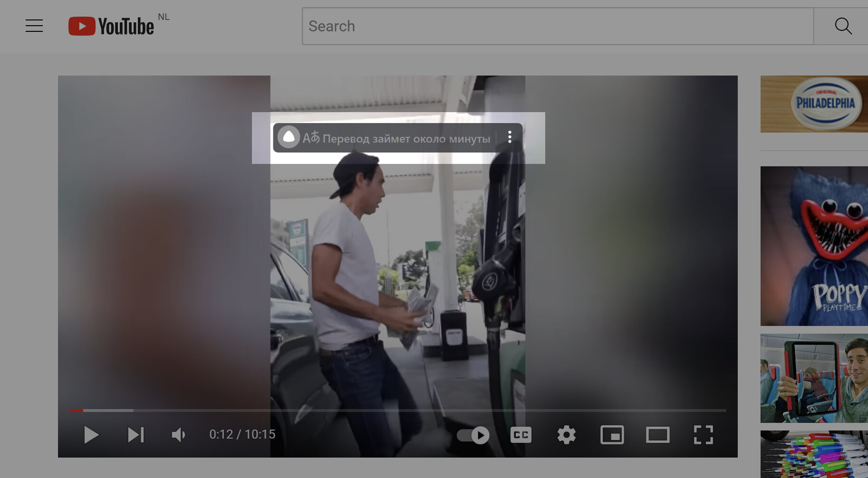The image size is (868, 478).
Task: Click the 'Перевод займет около минуты' text
Action: coord(406,139)
